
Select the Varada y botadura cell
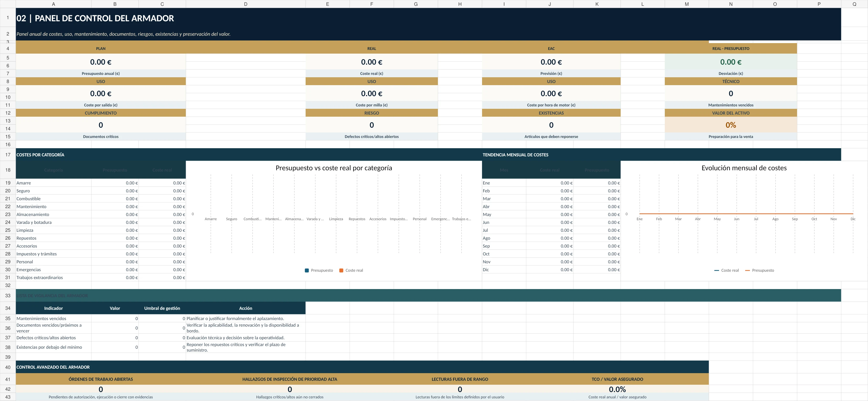pyautogui.click(x=53, y=222)
